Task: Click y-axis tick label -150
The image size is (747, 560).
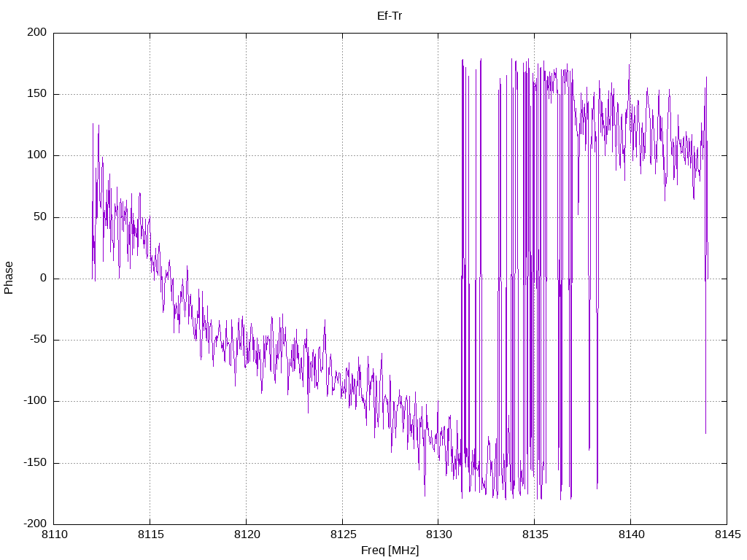Action: click(35, 462)
